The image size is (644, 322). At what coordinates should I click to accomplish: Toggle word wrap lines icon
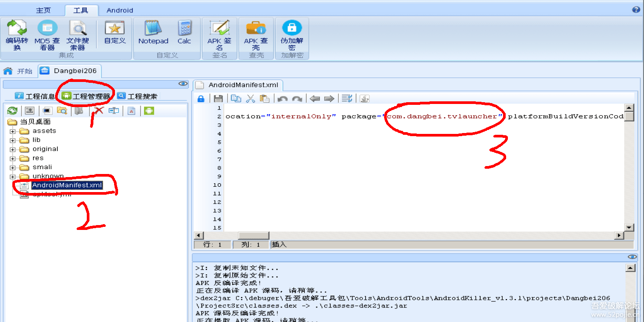coord(347,99)
